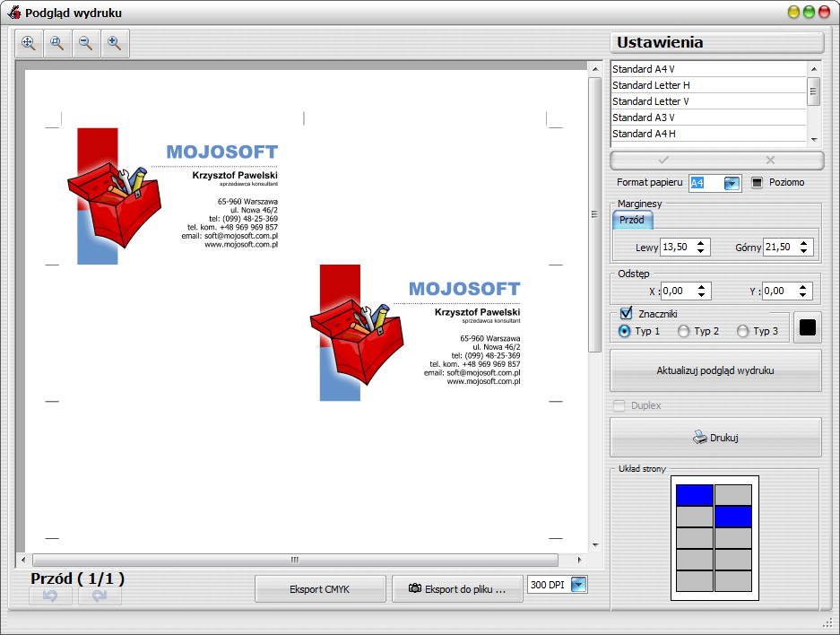
Task: Increase the Odstęp Y value
Action: (802, 287)
